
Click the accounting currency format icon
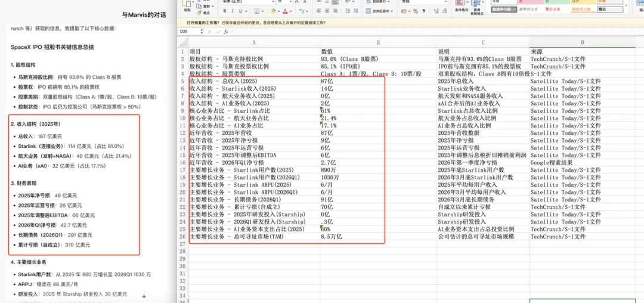(x=405, y=11)
